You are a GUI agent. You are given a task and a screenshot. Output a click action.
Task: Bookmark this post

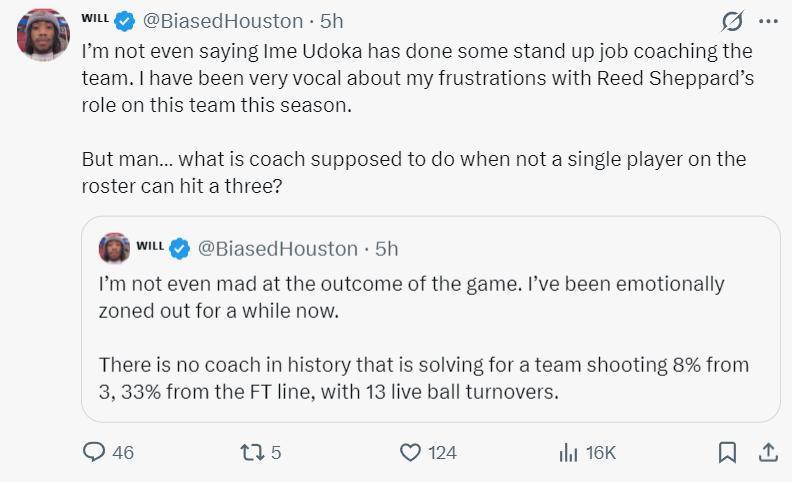(x=727, y=453)
